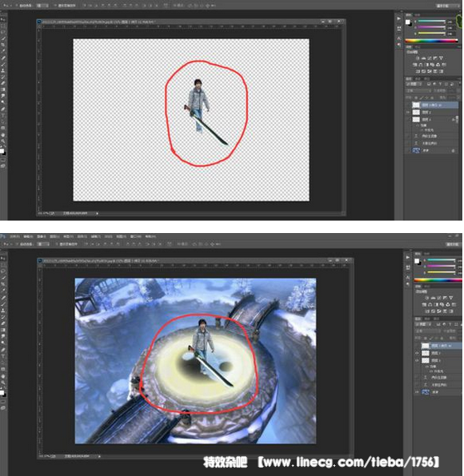This screenshot has width=464, height=476.
Task: Select Brush tool in snow-scene window
Action: click(x=3, y=304)
